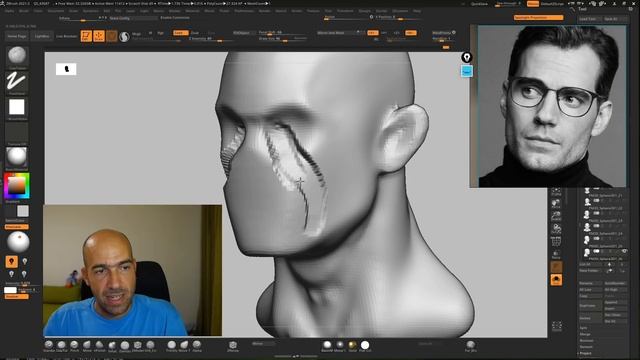Toggle the orange Solo button on right shelf
The width and height of the screenshot is (640, 360).
[556, 280]
